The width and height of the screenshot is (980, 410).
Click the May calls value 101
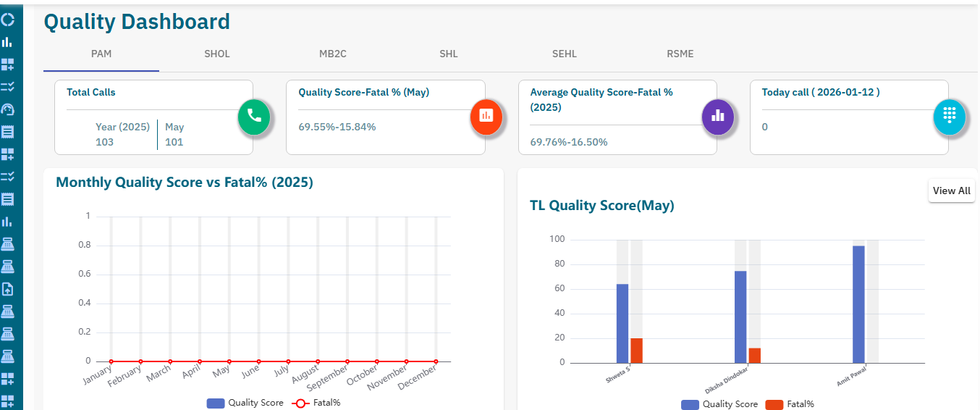point(174,142)
